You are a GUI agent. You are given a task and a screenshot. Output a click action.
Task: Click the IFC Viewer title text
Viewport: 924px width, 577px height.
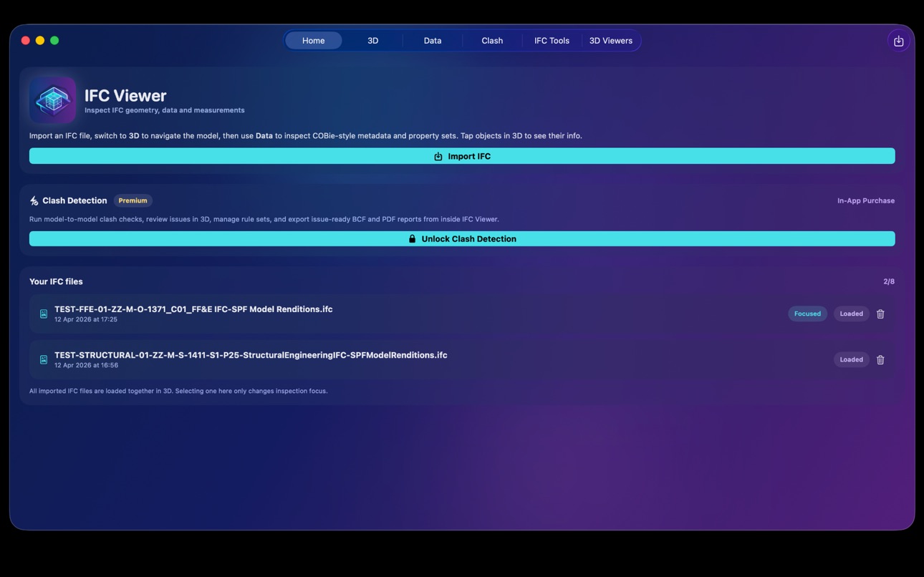click(x=125, y=95)
